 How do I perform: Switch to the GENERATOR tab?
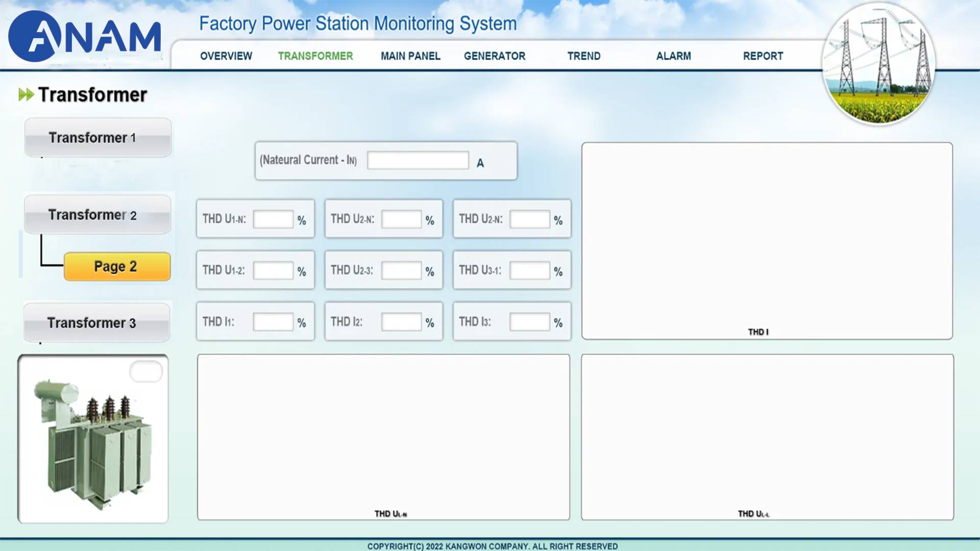(x=495, y=56)
